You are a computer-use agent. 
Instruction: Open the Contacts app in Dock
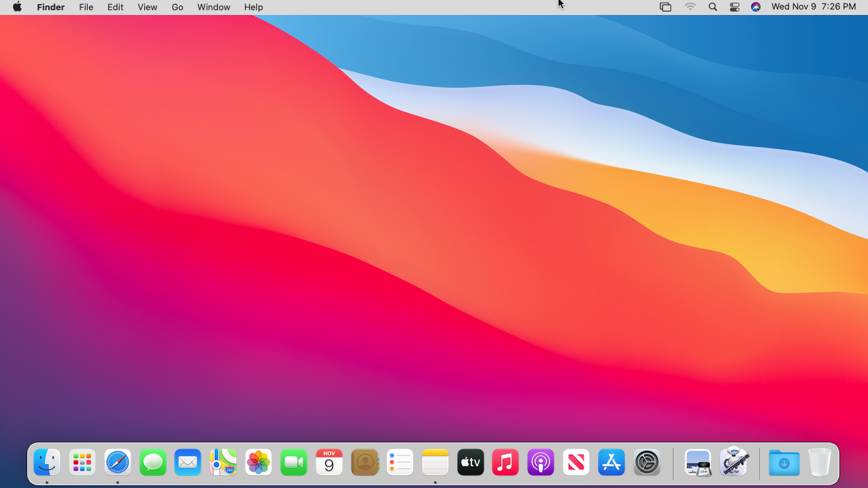365,463
